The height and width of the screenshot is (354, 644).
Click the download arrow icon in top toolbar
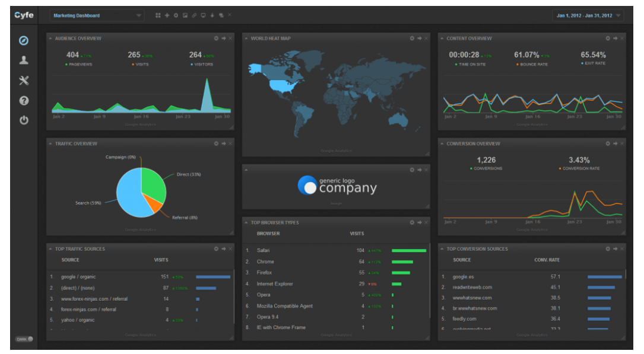pos(212,15)
